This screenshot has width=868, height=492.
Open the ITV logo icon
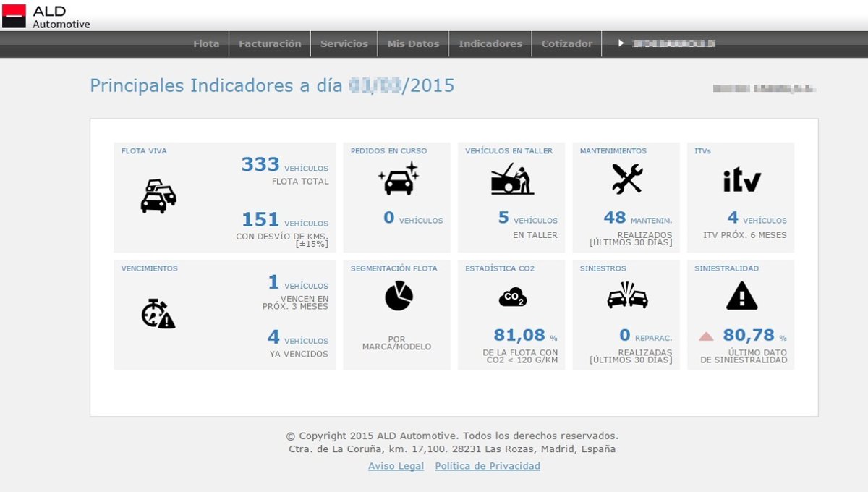[741, 179]
